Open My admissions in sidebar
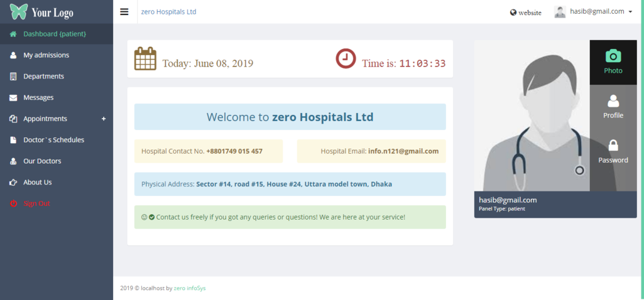Screen dimensions: 644x300 (46, 55)
